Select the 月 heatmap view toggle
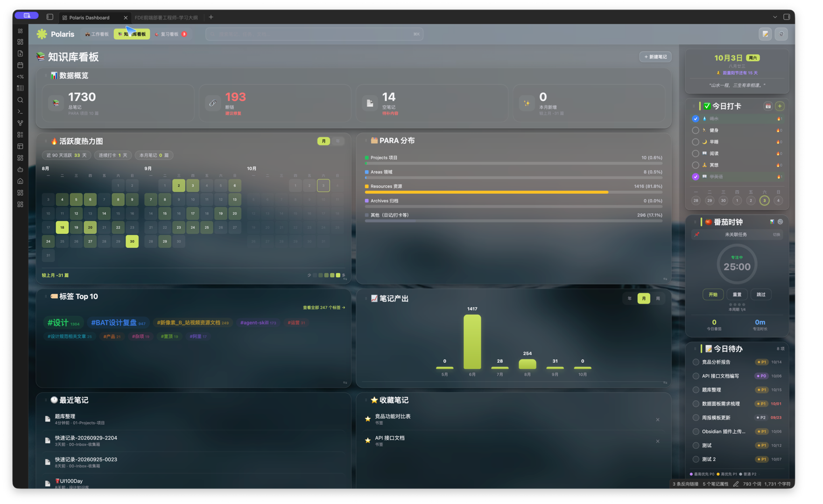 pos(324,141)
